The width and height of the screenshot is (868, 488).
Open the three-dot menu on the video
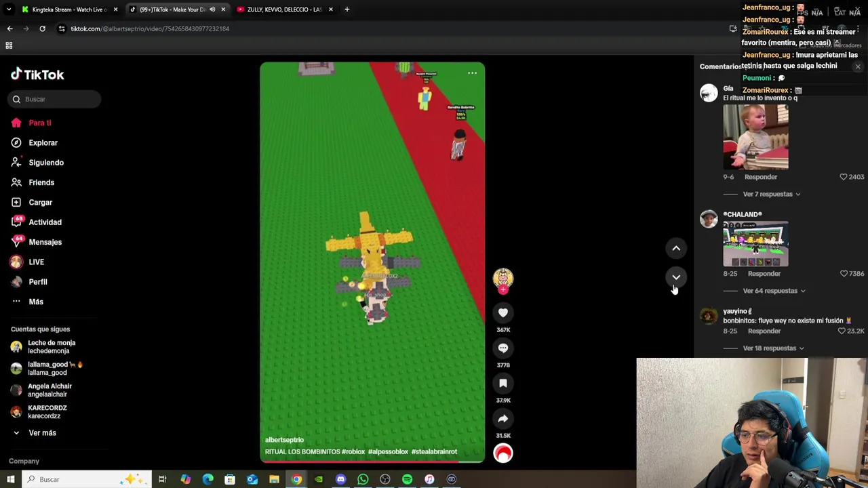(x=472, y=73)
